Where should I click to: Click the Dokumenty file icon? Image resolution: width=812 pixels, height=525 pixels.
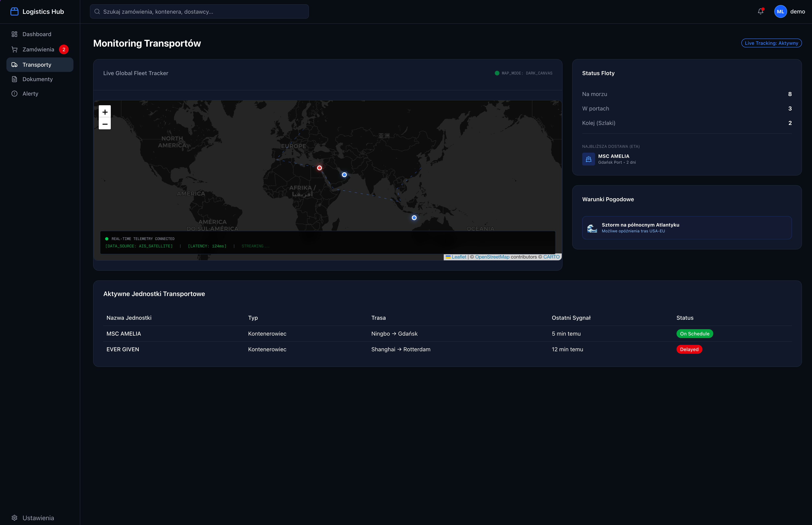14,79
